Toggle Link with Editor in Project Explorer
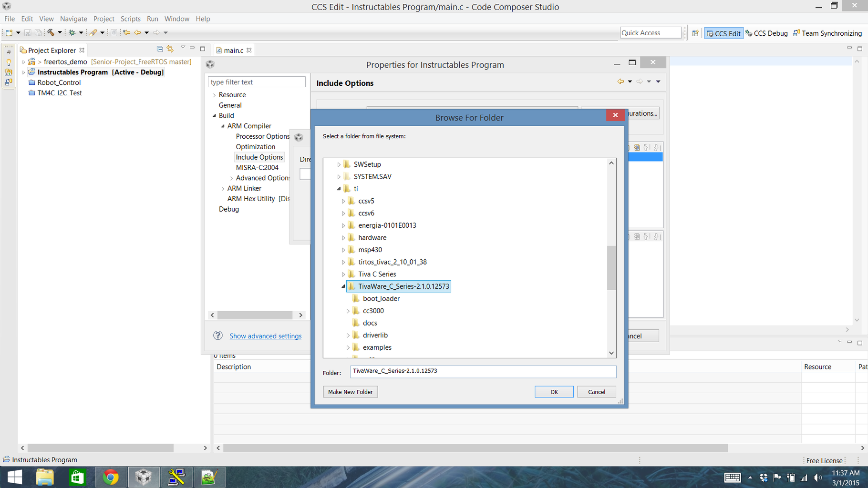This screenshot has height=488, width=868. click(x=170, y=49)
